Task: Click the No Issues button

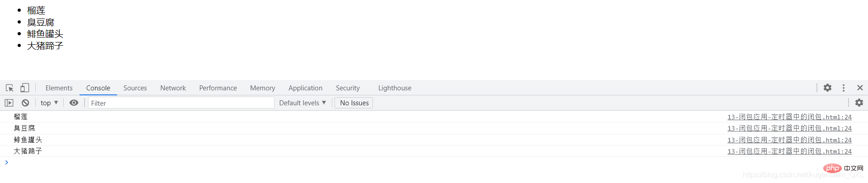Action: tap(354, 103)
